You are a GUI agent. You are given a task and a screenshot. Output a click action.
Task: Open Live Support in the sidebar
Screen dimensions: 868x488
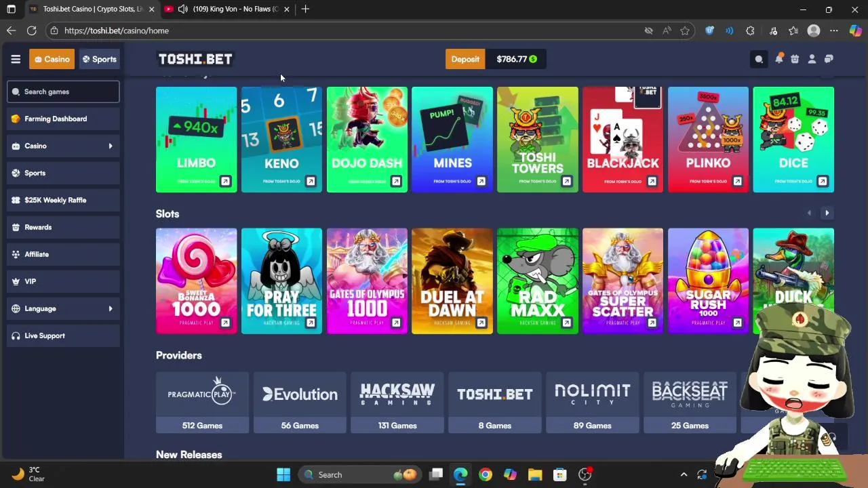click(x=63, y=335)
